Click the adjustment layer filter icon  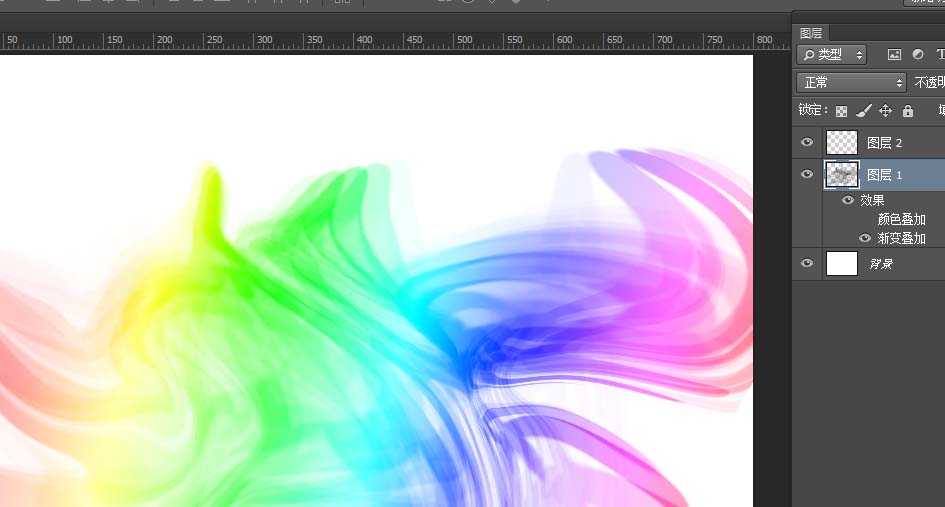pos(918,55)
